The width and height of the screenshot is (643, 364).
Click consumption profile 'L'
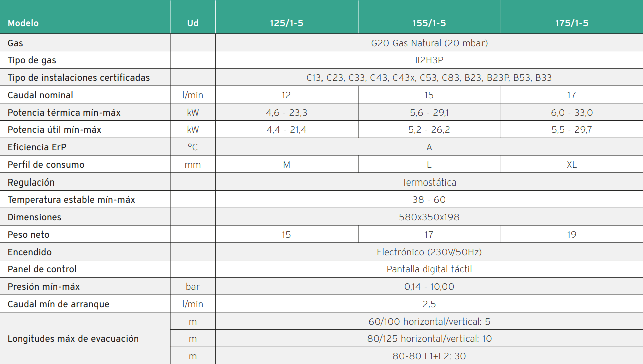pos(429,165)
